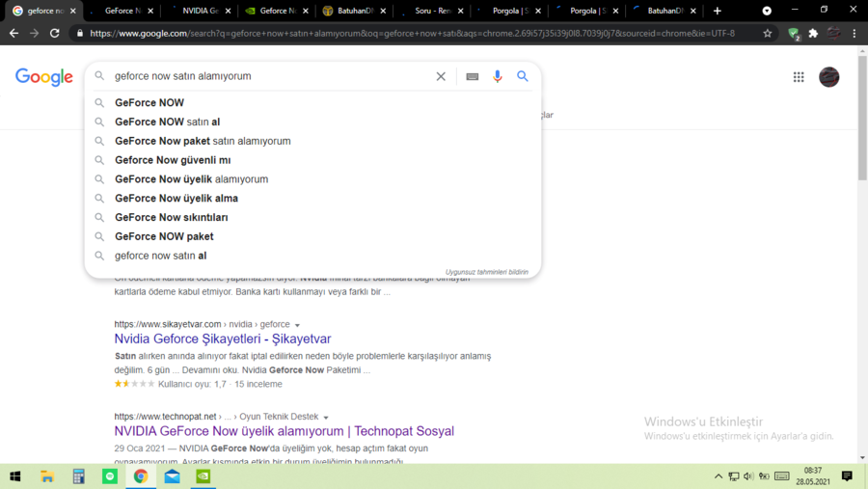Open Mail from the taskbar

point(173,476)
